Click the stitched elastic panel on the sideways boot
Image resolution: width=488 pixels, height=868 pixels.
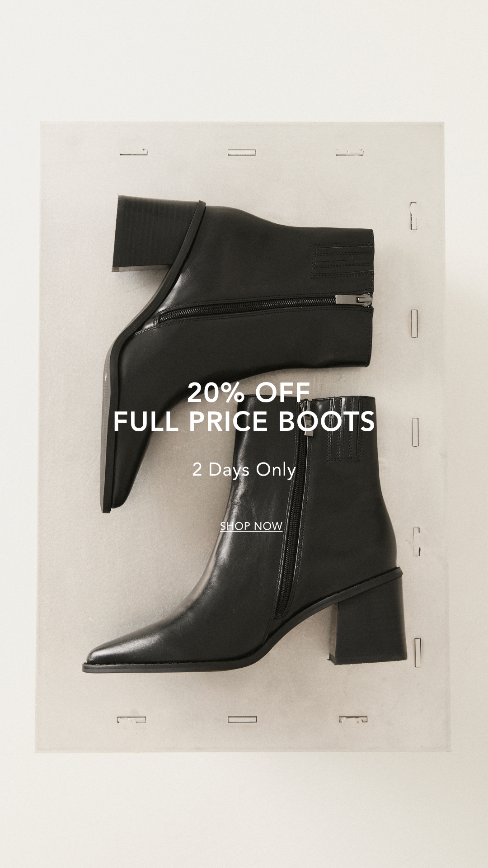343,261
